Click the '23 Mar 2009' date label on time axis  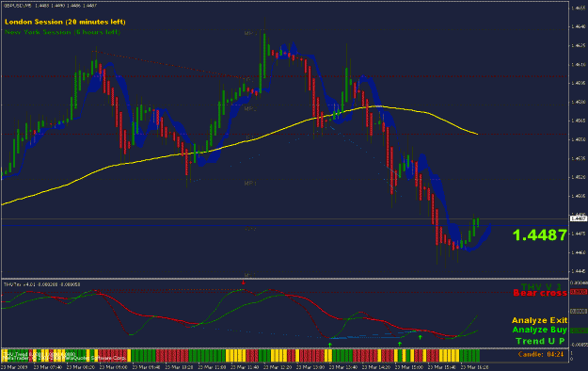click(14, 367)
